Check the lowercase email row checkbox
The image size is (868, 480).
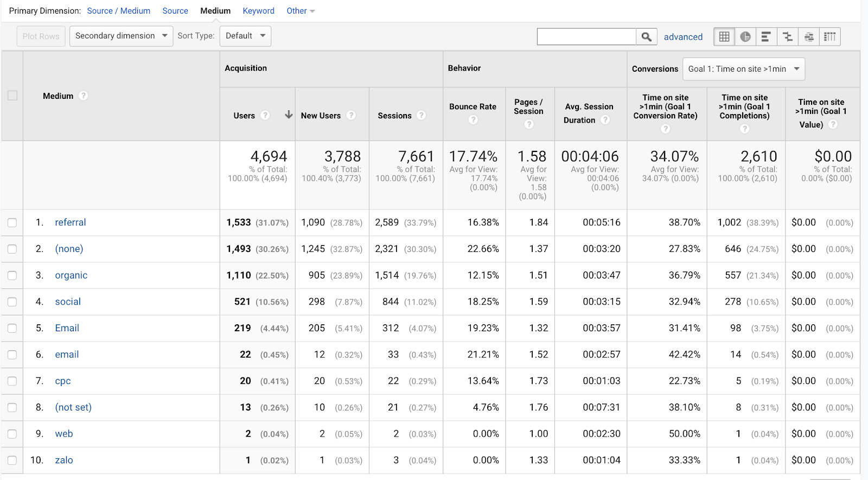[12, 355]
